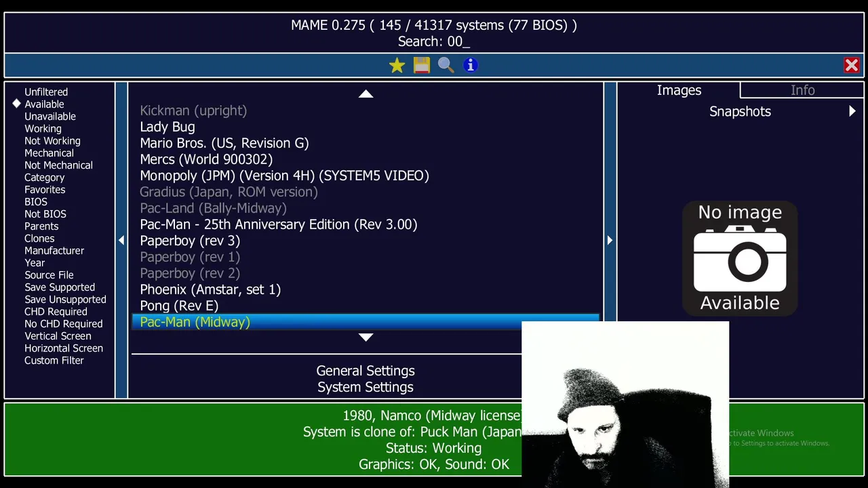Open the Custom Filter option
This screenshot has width=868, height=488.
(x=54, y=361)
